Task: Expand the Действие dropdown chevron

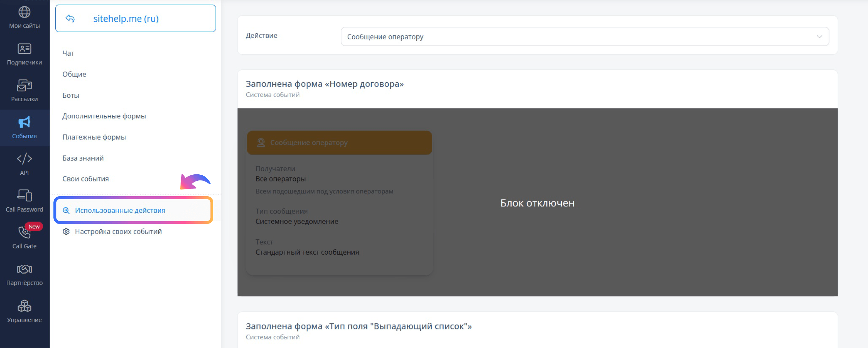Action: click(819, 36)
